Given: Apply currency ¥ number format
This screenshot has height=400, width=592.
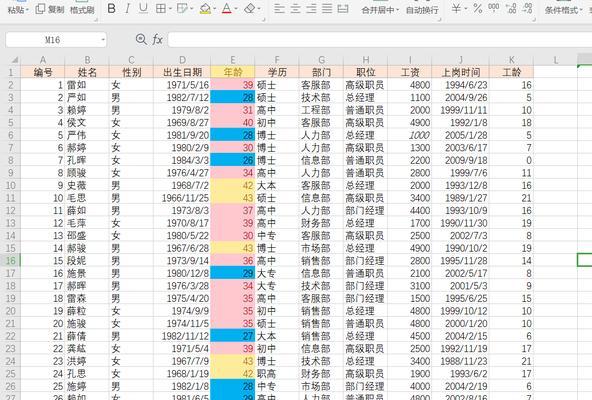Looking at the screenshot, I should point(456,8).
